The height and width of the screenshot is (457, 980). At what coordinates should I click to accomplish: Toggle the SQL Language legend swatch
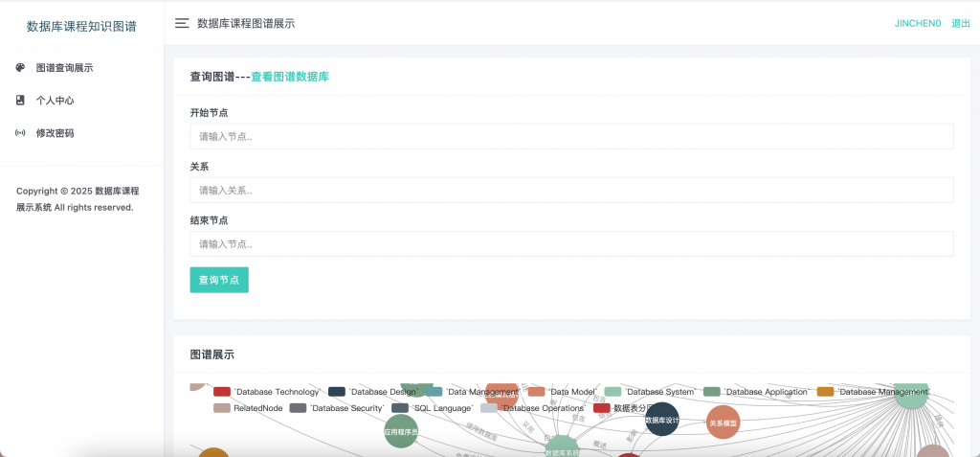pyautogui.click(x=400, y=408)
